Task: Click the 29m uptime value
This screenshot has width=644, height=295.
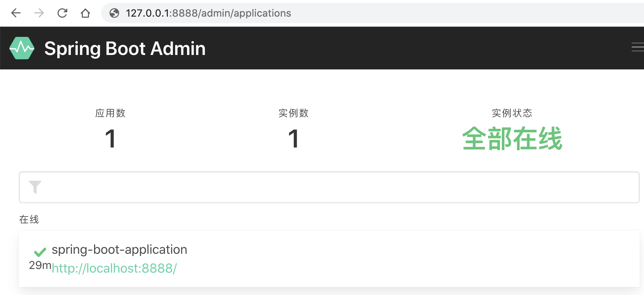Action: click(40, 265)
